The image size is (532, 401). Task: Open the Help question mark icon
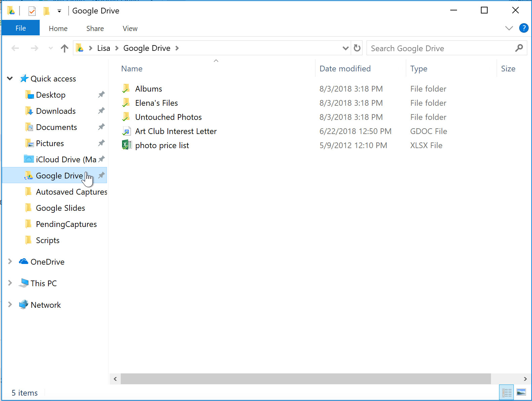coord(524,28)
